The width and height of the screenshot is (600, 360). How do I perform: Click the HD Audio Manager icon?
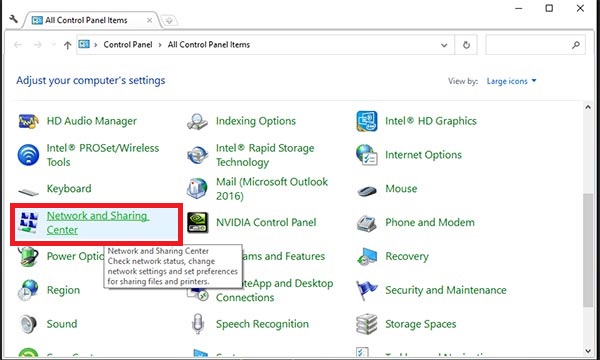(29, 121)
